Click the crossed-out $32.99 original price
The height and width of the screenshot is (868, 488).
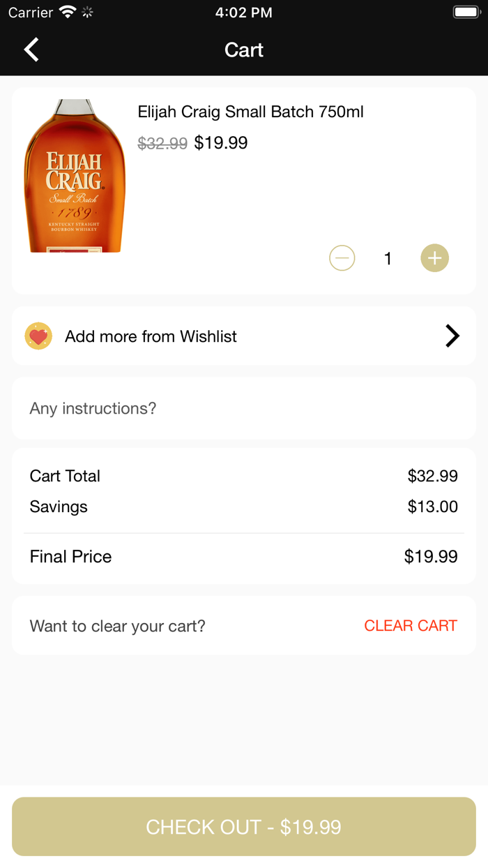pos(162,143)
